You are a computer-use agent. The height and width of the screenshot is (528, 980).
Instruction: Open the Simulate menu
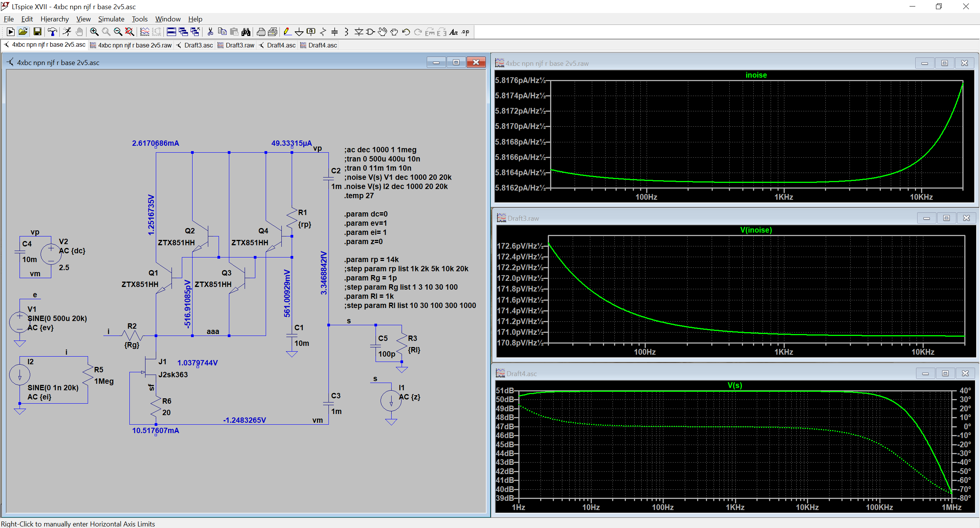[x=111, y=19]
